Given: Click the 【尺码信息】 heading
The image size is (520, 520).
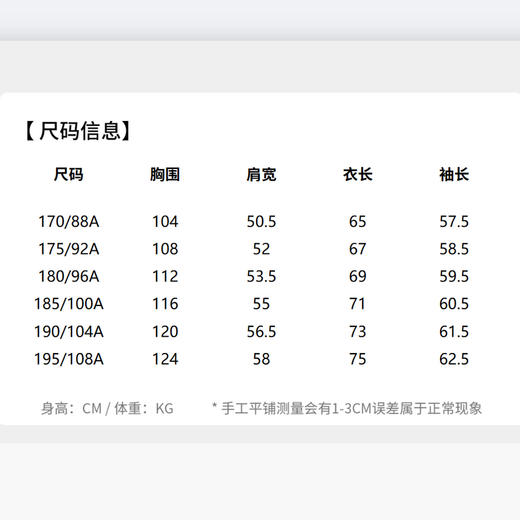Looking at the screenshot, I should tap(78, 131).
